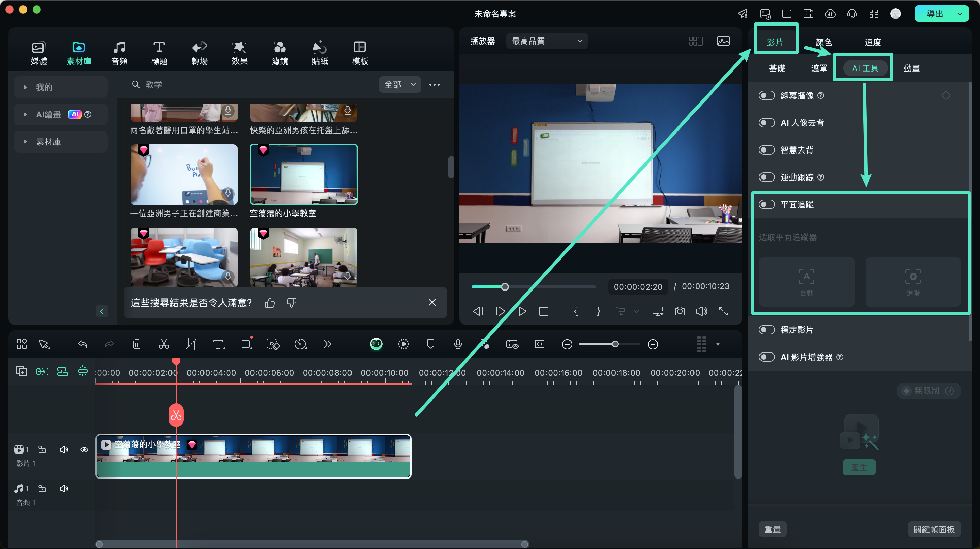This screenshot has width=980, height=549.
Task: Click the 綠幕摳像 toggle switch
Action: [767, 96]
